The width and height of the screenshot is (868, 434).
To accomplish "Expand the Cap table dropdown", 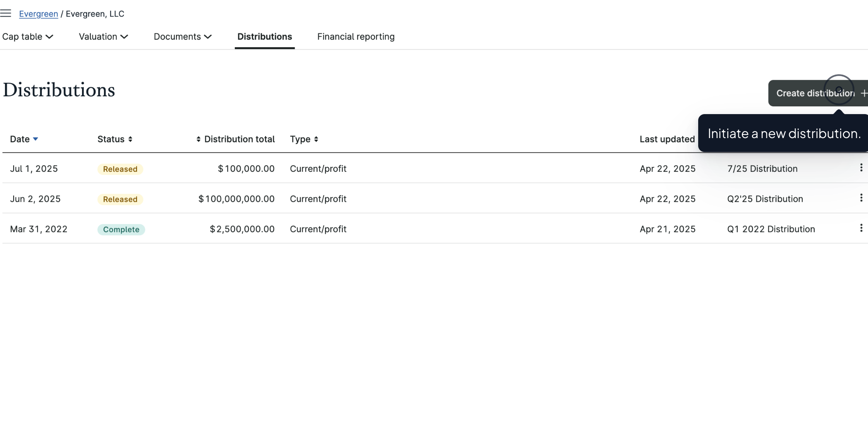I will point(27,36).
